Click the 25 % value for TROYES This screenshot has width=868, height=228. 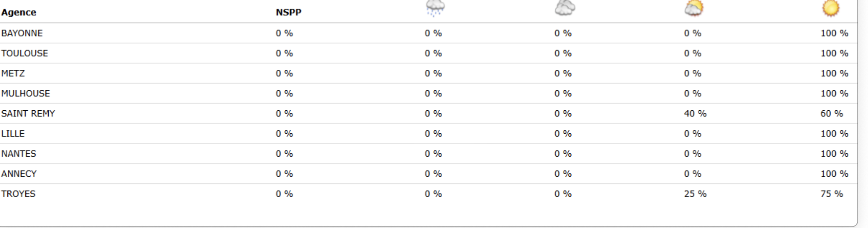(x=695, y=194)
